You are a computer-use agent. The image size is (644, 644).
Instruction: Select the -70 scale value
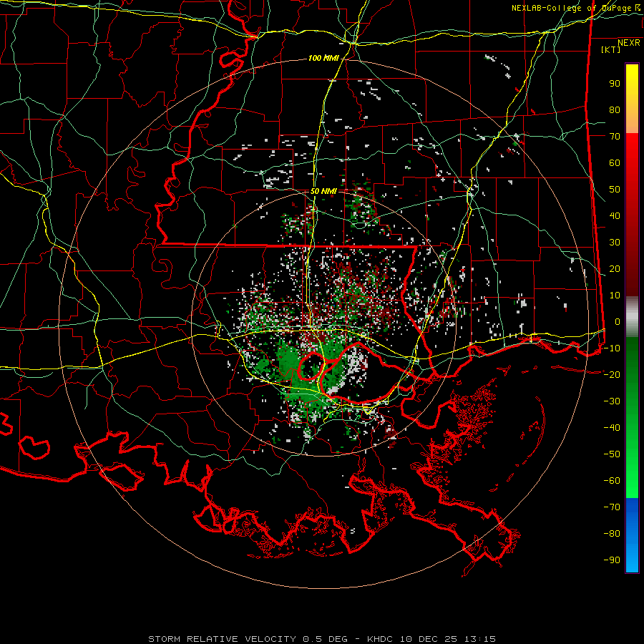click(x=612, y=507)
